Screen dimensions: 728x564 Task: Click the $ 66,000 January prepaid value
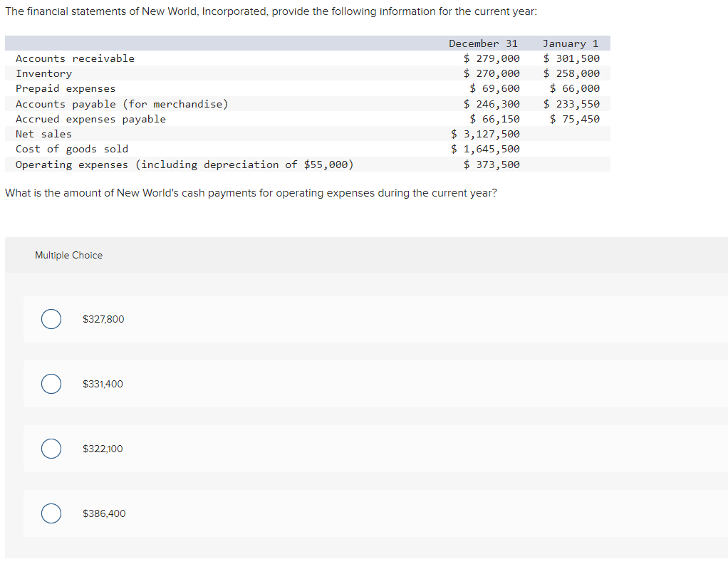click(575, 88)
